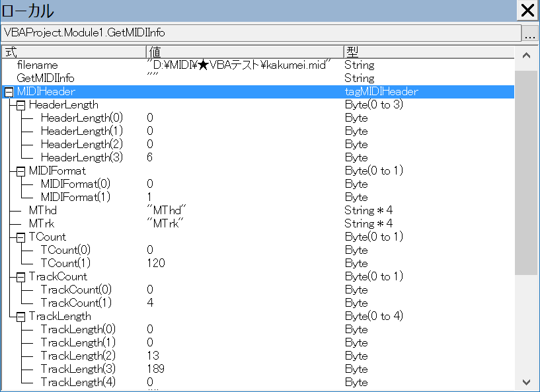Image resolution: width=540 pixels, height=392 pixels.
Task: Collapse the MIDIHeader tree node
Action: pos(9,92)
